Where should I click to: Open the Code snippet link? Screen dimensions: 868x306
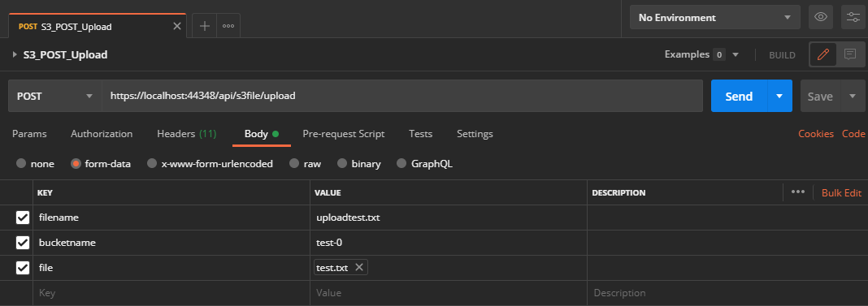tap(853, 134)
